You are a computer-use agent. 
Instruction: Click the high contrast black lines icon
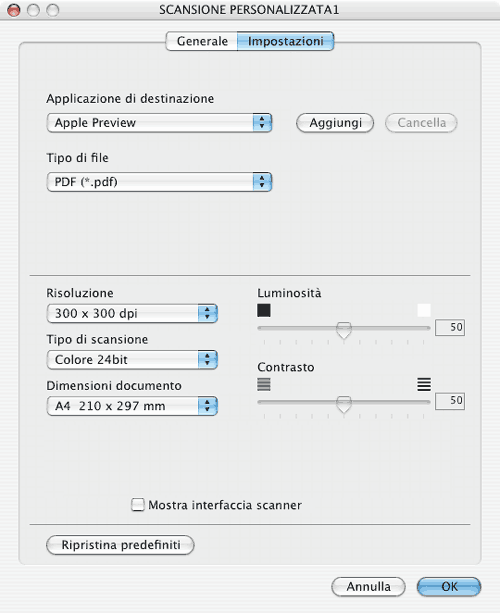click(424, 384)
